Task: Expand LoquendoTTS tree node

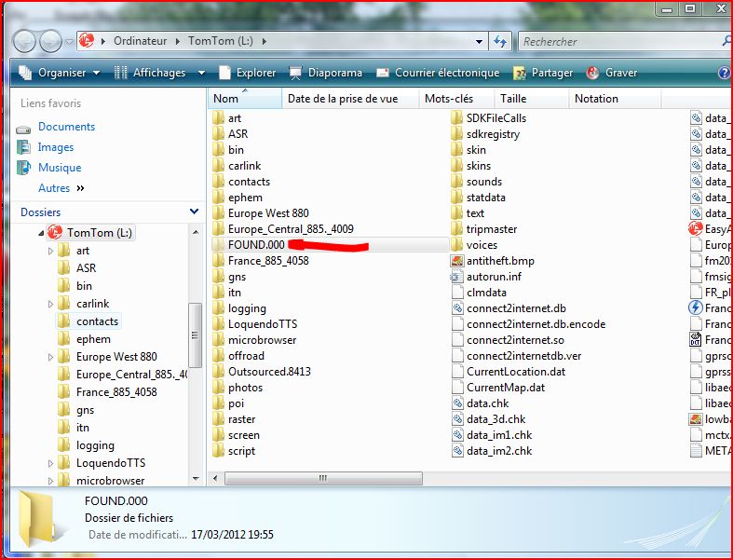Action: click(50, 464)
